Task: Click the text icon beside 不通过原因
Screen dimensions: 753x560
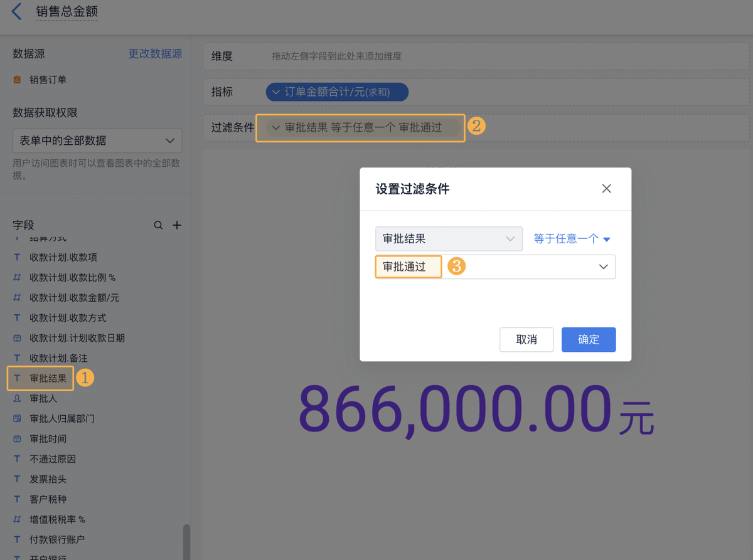Action: point(17,459)
